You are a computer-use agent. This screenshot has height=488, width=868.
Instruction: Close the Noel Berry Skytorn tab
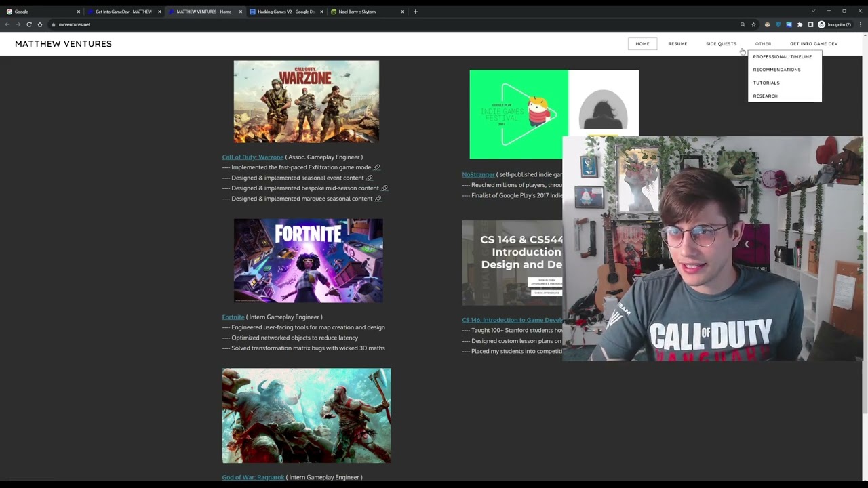click(x=402, y=12)
